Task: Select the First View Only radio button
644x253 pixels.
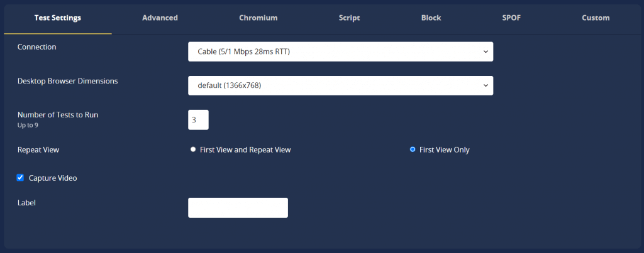Action: tap(413, 149)
